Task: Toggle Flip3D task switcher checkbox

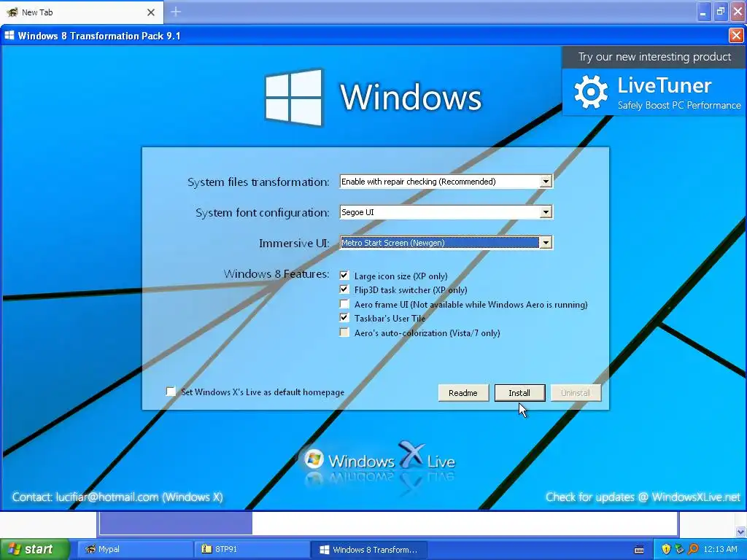Action: [344, 289]
